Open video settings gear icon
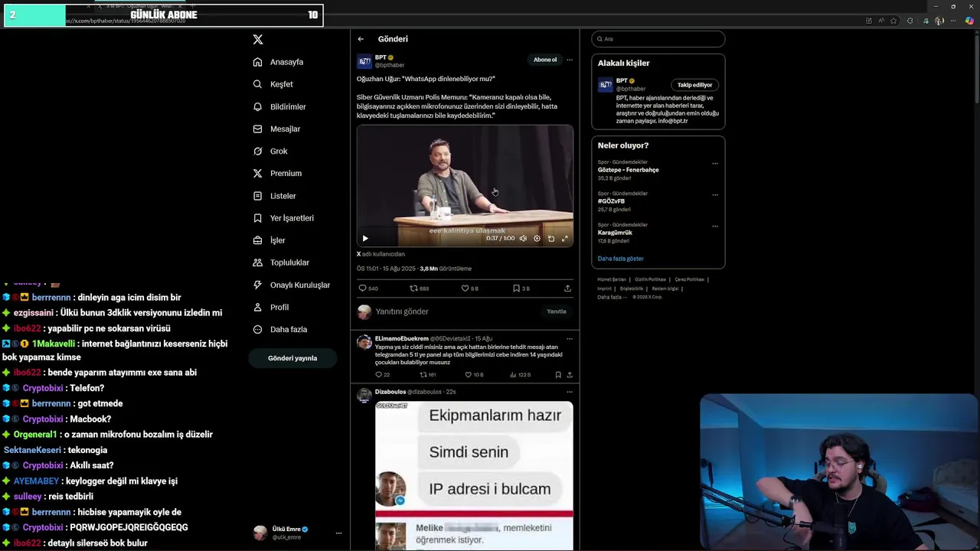 click(537, 239)
